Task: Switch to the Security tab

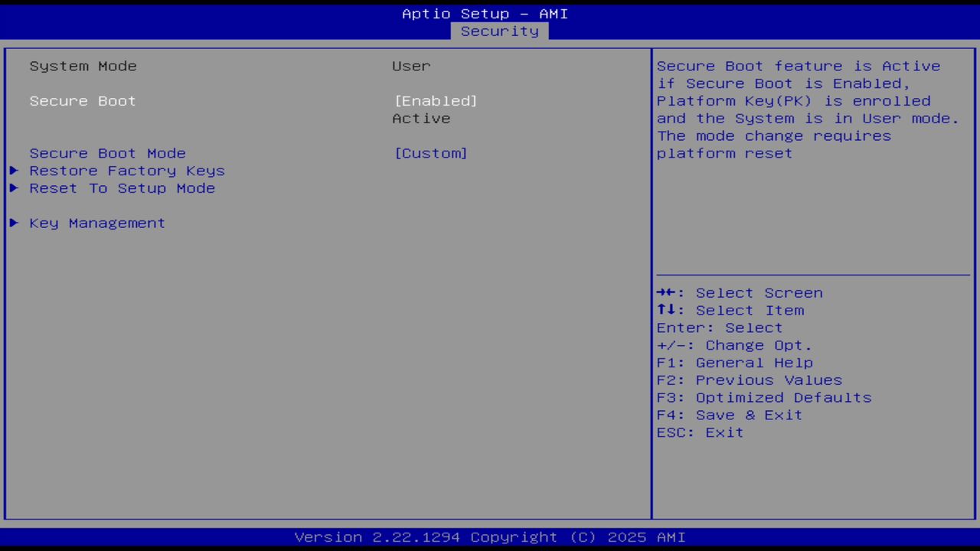Action: (499, 31)
